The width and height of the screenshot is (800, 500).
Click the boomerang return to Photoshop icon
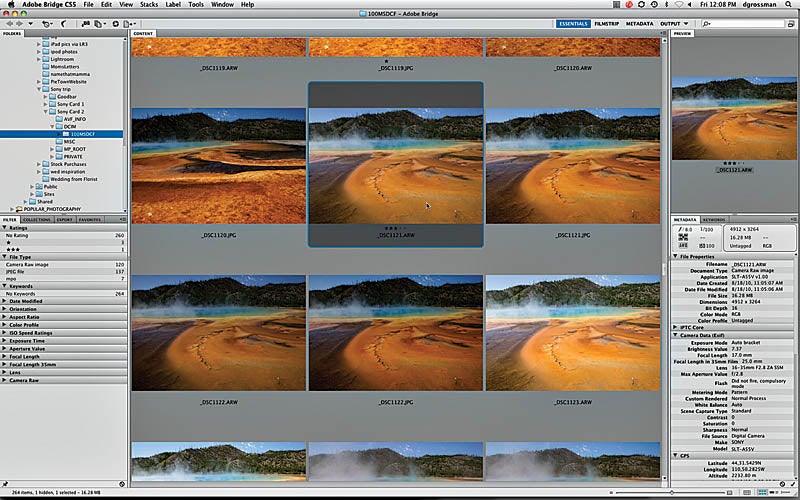tap(63, 23)
